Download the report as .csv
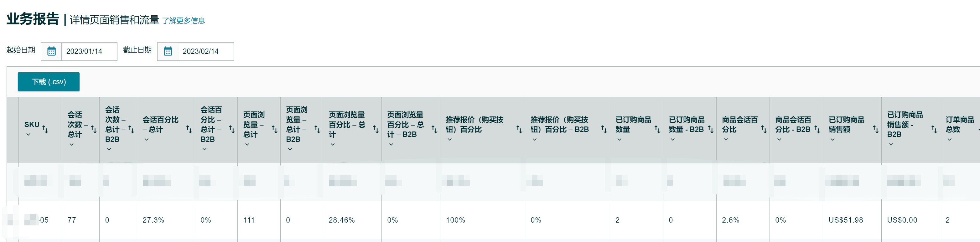The image size is (980, 242). coord(49,82)
